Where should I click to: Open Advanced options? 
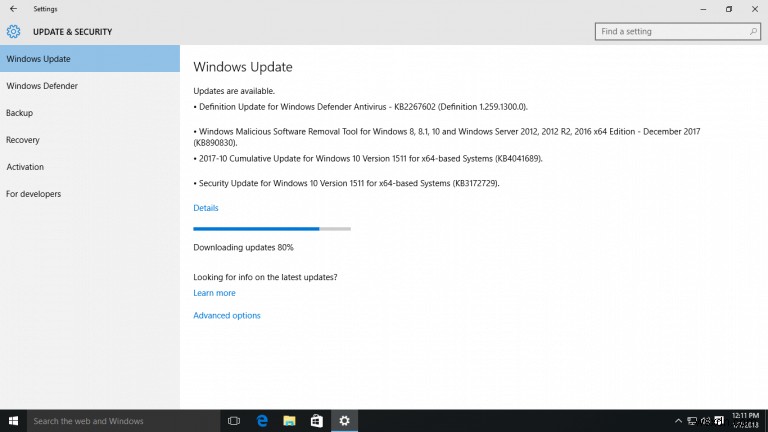[227, 315]
